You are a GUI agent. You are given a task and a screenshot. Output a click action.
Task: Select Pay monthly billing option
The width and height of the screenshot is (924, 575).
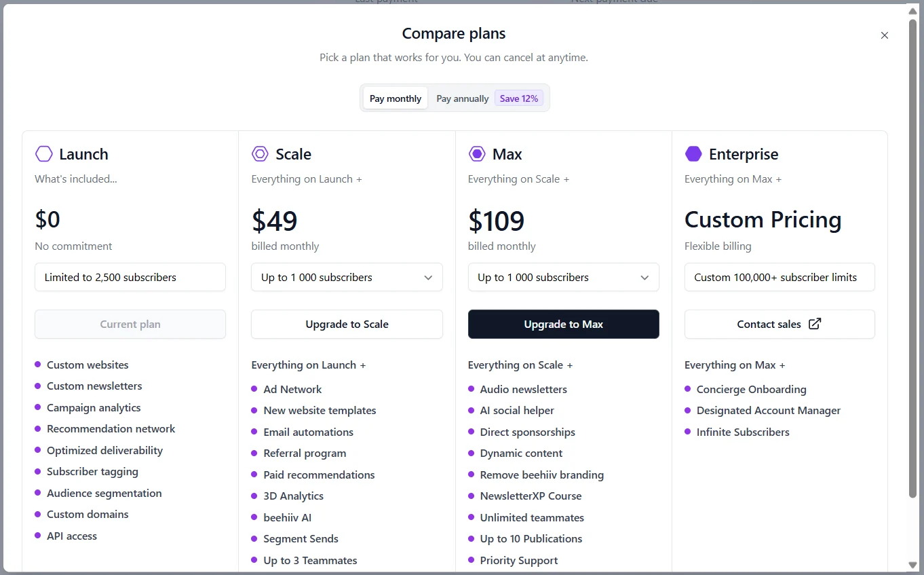[x=396, y=98]
